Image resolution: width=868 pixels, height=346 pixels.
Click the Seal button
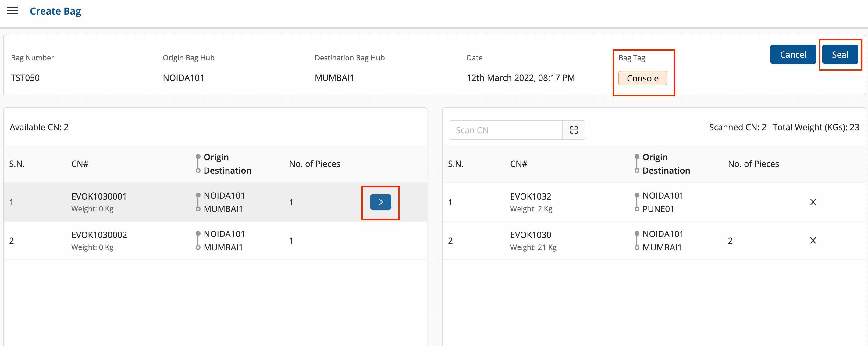[x=840, y=55]
